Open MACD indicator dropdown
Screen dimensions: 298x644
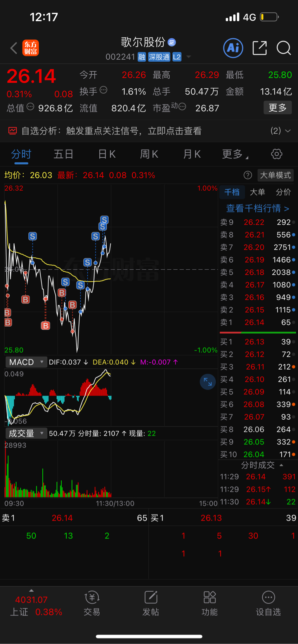click(x=26, y=362)
